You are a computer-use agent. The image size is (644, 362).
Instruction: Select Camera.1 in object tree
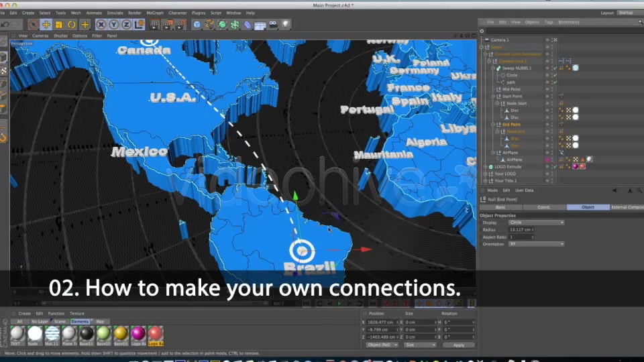(499, 40)
